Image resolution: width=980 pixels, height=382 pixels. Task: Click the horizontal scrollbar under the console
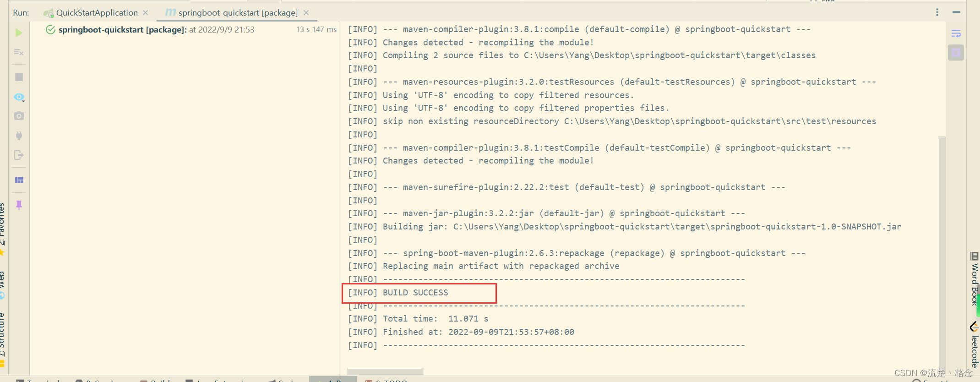tap(386, 371)
